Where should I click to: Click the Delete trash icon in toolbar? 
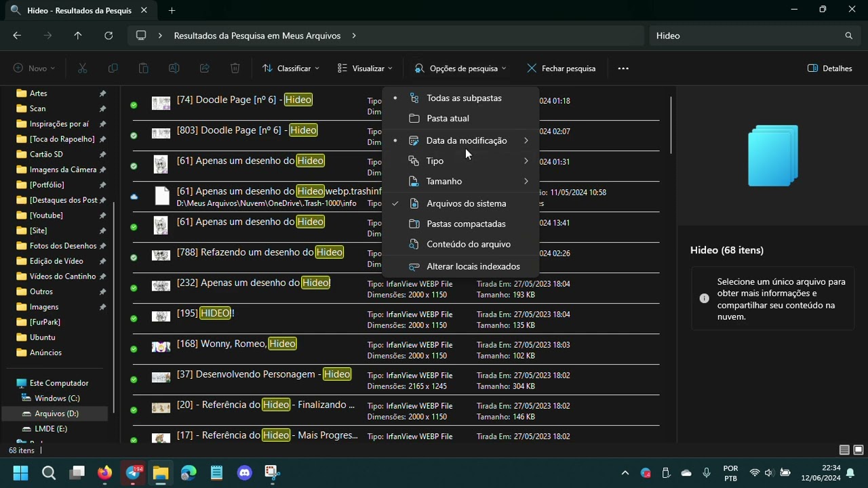(235, 68)
